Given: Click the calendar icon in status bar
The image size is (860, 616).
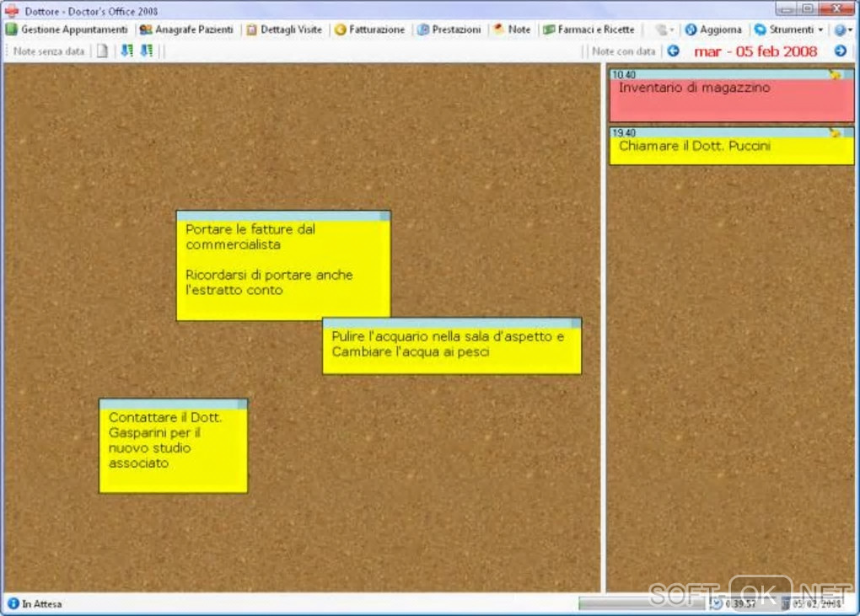Looking at the screenshot, I should coord(786,604).
